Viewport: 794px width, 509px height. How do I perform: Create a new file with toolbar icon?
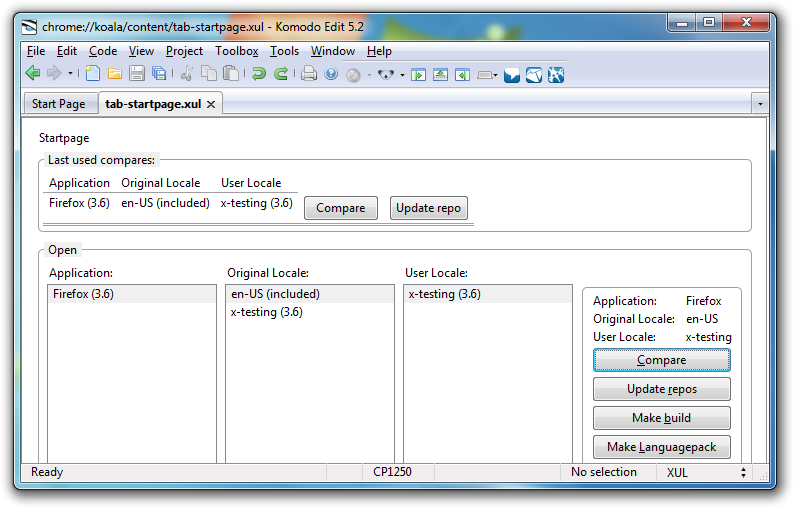coord(93,73)
